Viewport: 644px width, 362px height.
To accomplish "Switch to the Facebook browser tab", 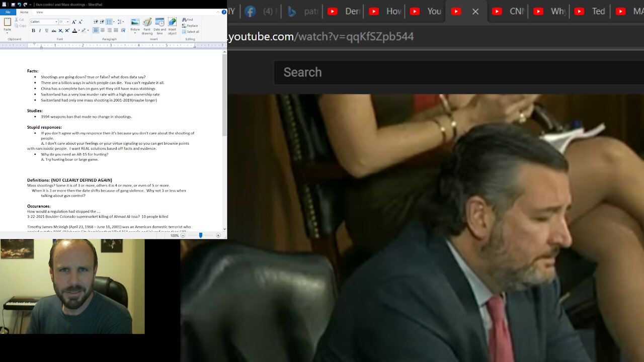I will point(260,11).
